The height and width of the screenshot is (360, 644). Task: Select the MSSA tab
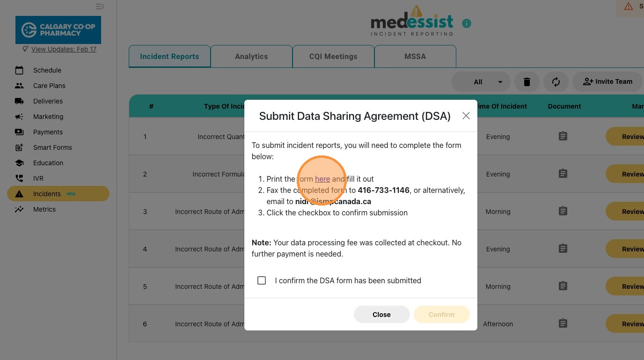pyautogui.click(x=415, y=56)
